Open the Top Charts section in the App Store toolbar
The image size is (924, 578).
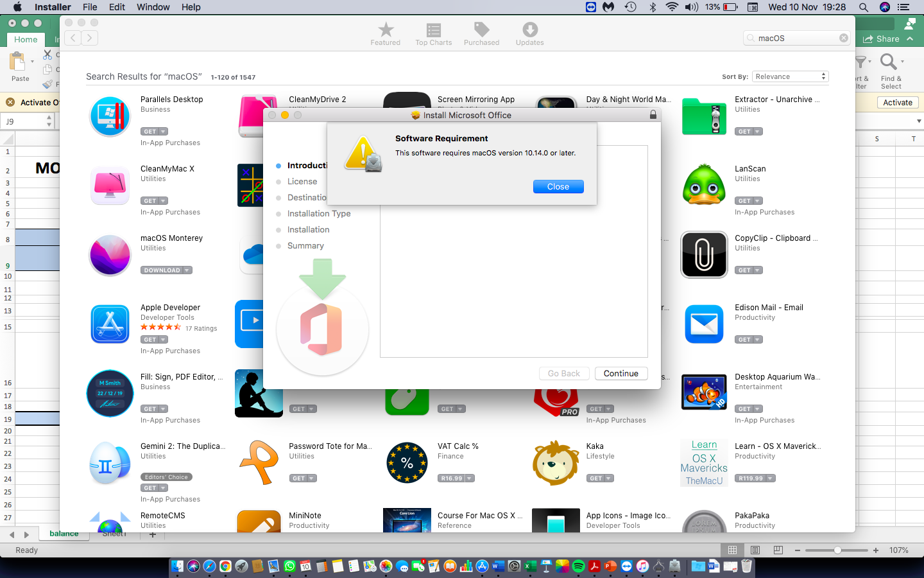(433, 30)
